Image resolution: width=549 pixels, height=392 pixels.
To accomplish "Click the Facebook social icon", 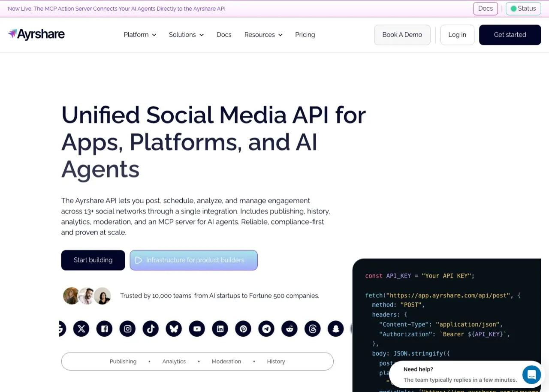I will (104, 329).
